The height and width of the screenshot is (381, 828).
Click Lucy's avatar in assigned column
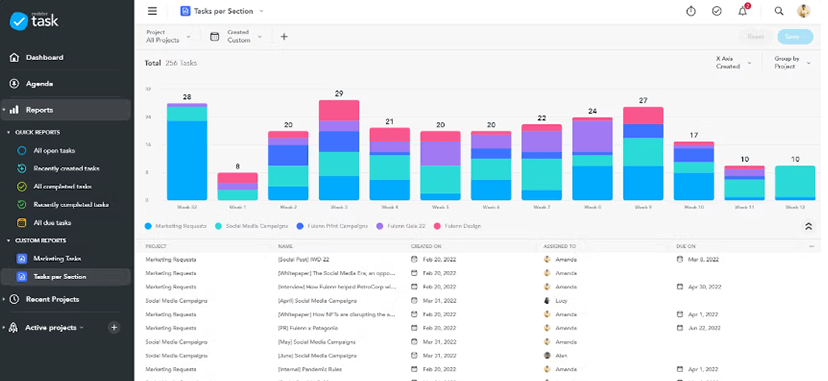tap(548, 301)
